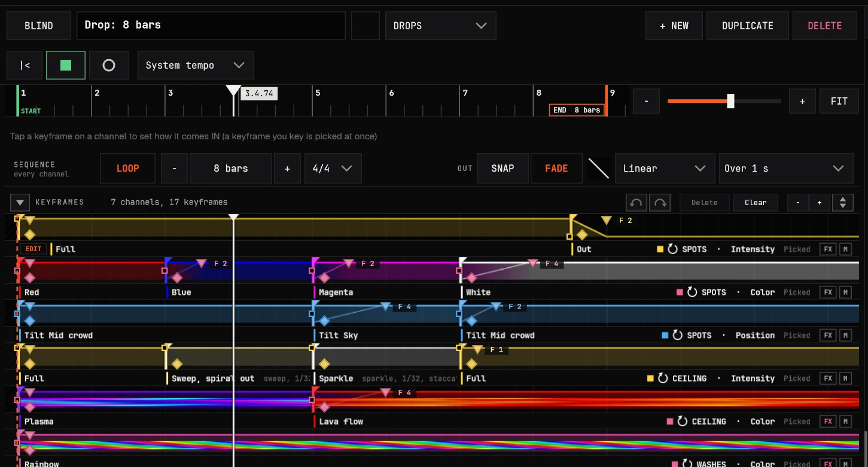Open the 4/4 time signature dropdown
The image size is (868, 467).
(x=333, y=169)
